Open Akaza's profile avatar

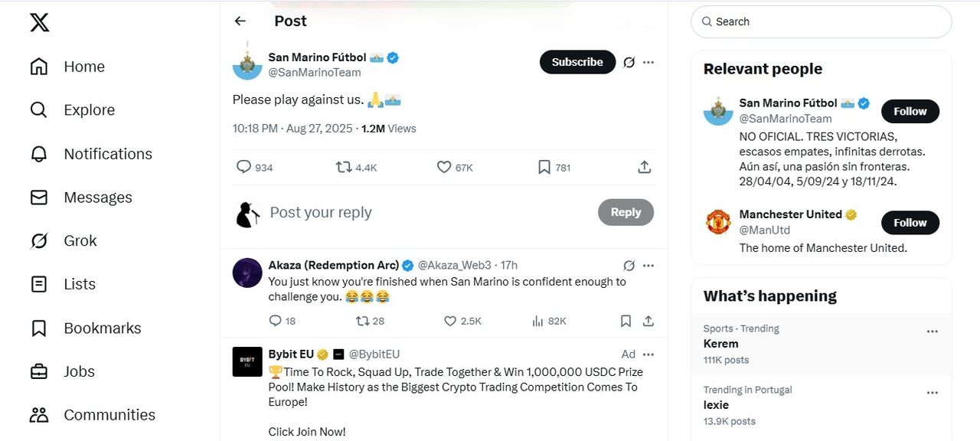(247, 273)
